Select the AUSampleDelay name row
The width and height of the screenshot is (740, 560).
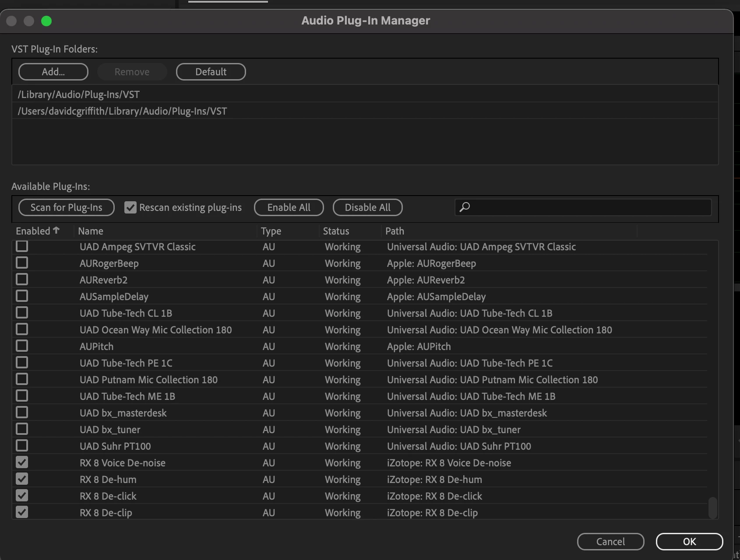(114, 297)
